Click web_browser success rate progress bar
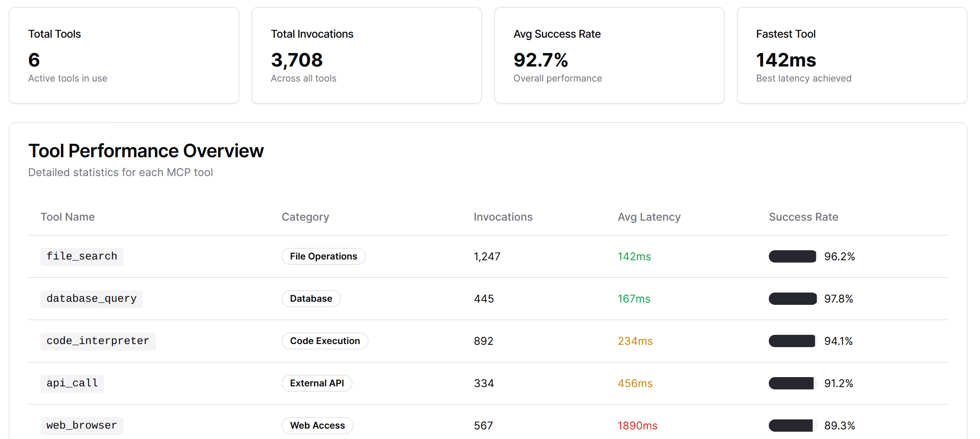 (x=793, y=426)
